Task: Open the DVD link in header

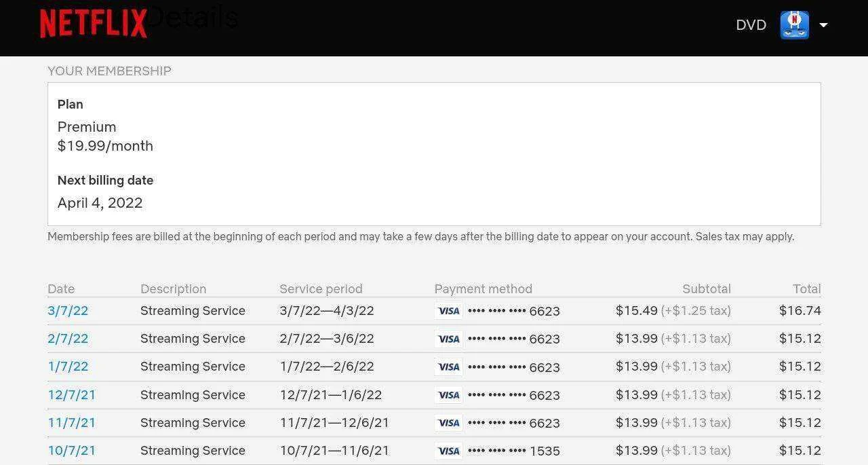Action: click(x=751, y=25)
